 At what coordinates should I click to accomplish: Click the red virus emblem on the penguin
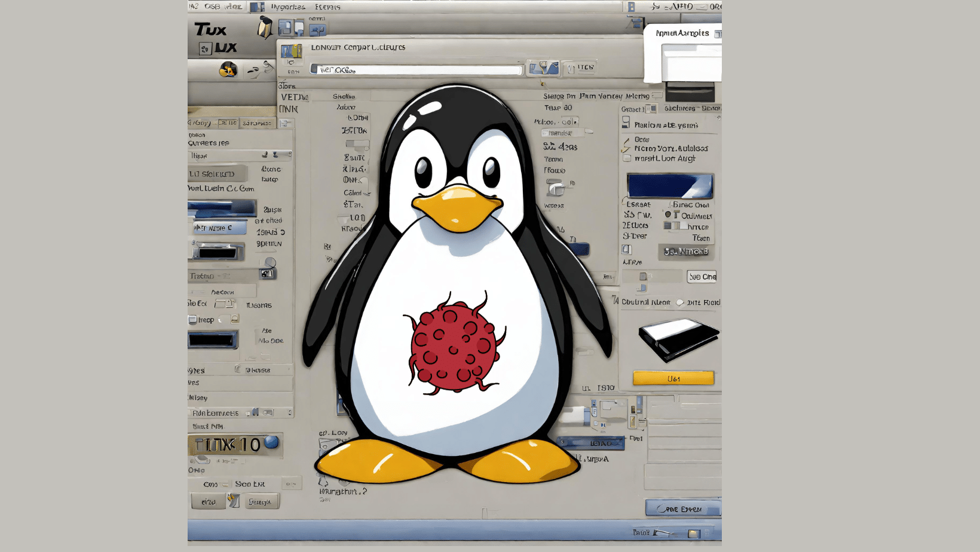tap(455, 344)
